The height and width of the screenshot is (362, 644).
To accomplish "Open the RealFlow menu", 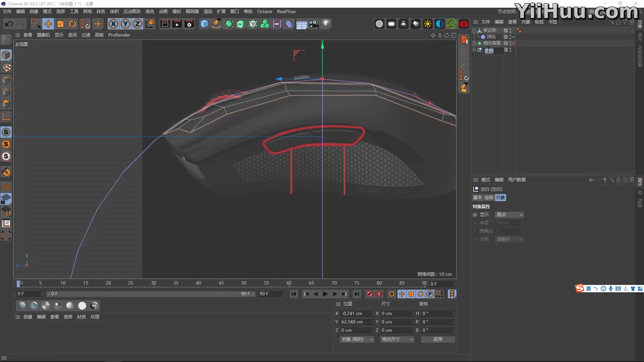I will 286,11.
